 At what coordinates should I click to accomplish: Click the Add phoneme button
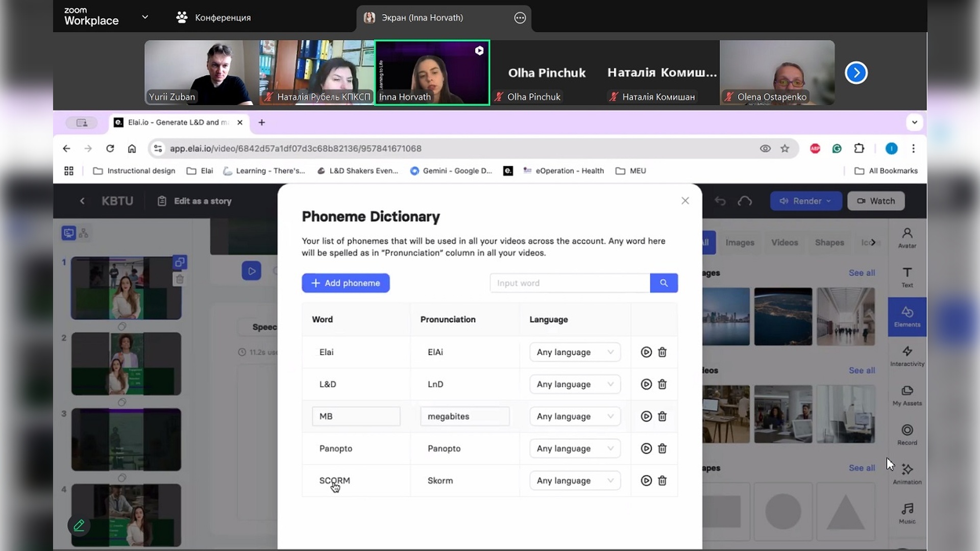(x=346, y=283)
